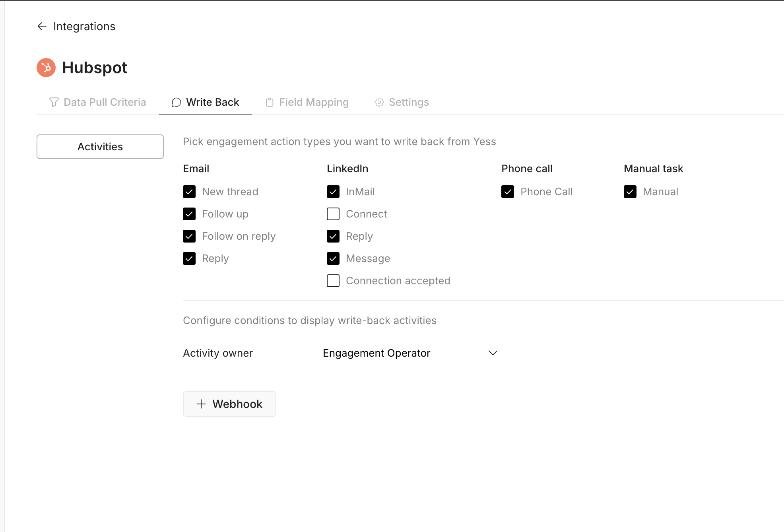The image size is (784, 532).
Task: Click the Hubspot logo icon
Action: click(x=46, y=68)
